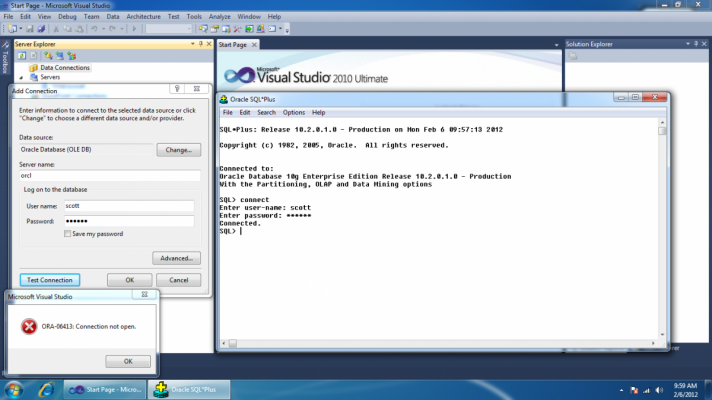Open the solution configurations combo box
This screenshot has height=400, width=712.
tap(169, 29)
